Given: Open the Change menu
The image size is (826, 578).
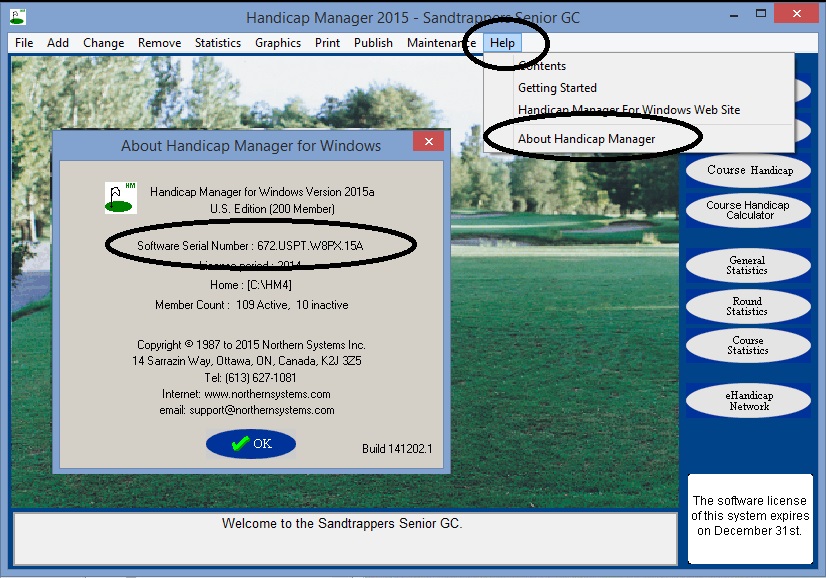Looking at the screenshot, I should click(x=103, y=43).
